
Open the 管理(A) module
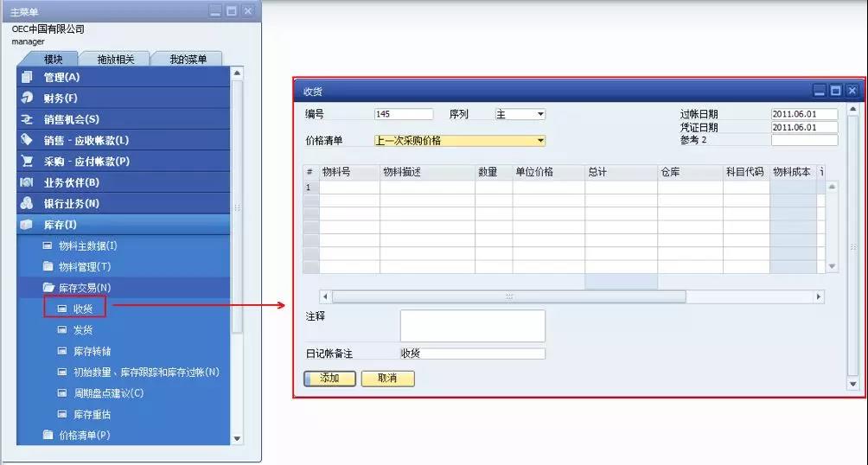(x=124, y=78)
